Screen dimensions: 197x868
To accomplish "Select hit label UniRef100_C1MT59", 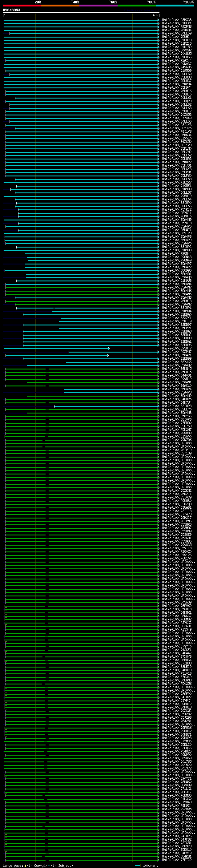I will [177, 47].
